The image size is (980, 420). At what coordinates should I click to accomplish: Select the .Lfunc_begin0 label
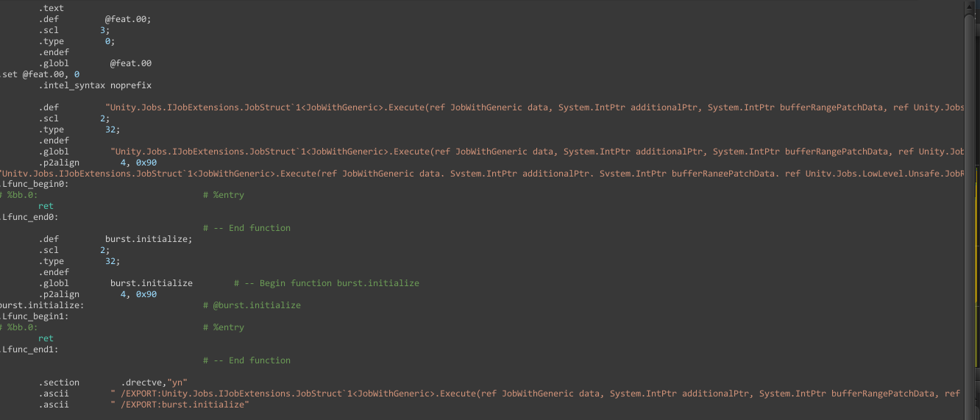click(35, 184)
